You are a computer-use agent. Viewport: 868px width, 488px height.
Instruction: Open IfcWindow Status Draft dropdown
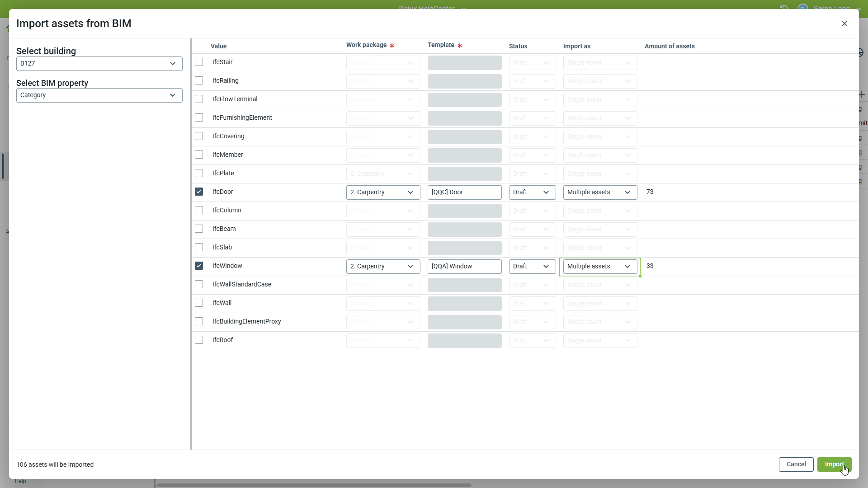[x=532, y=266]
